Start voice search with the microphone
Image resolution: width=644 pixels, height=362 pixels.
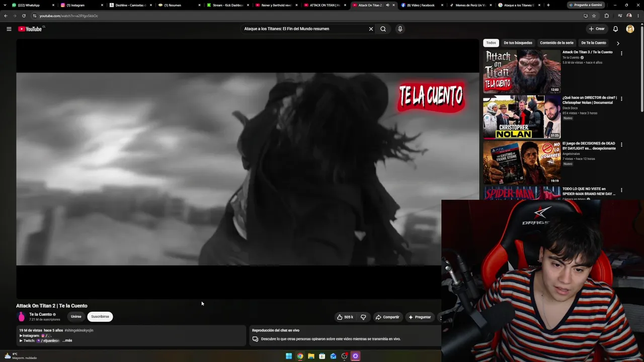tap(400, 29)
